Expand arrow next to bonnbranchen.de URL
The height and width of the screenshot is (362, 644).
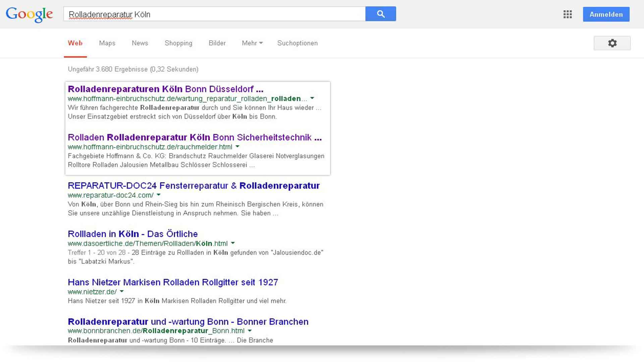pyautogui.click(x=250, y=330)
